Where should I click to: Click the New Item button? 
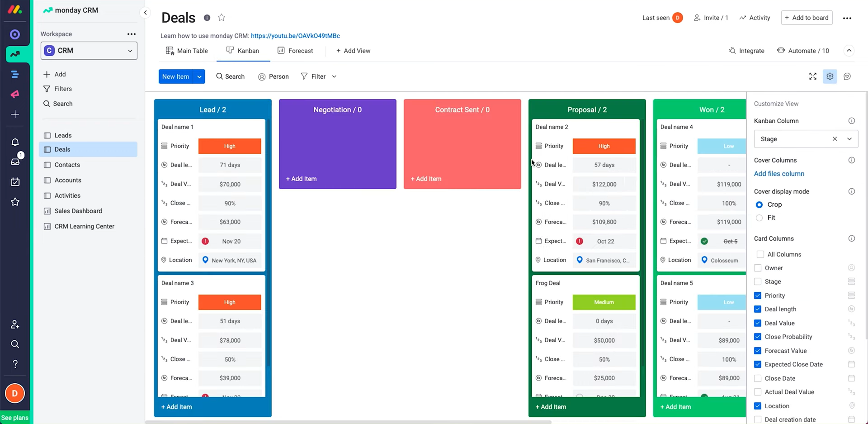coord(176,76)
